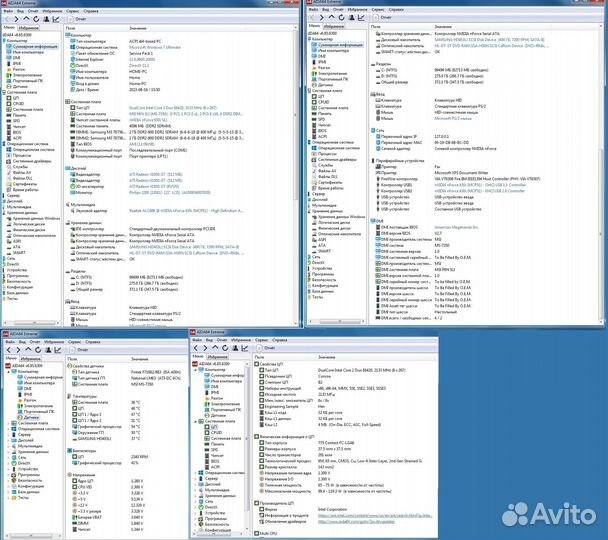Click Back arrow in CPU window toolbar
The height and width of the screenshot is (540, 608).
coord(196,348)
